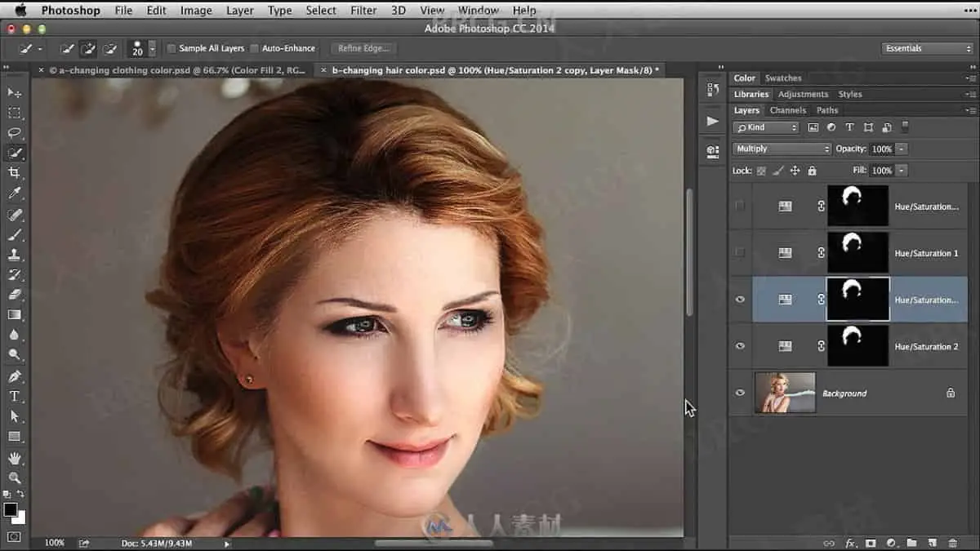
Task: Select the Horizontal Type tool
Action: click(15, 396)
